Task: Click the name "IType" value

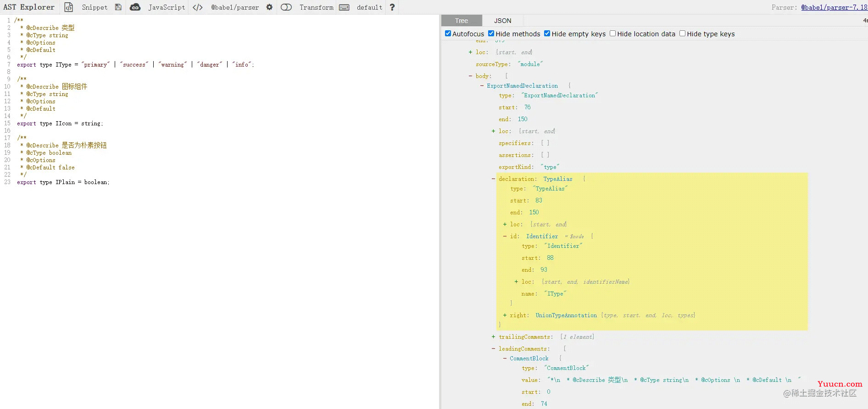Action: 555,294
